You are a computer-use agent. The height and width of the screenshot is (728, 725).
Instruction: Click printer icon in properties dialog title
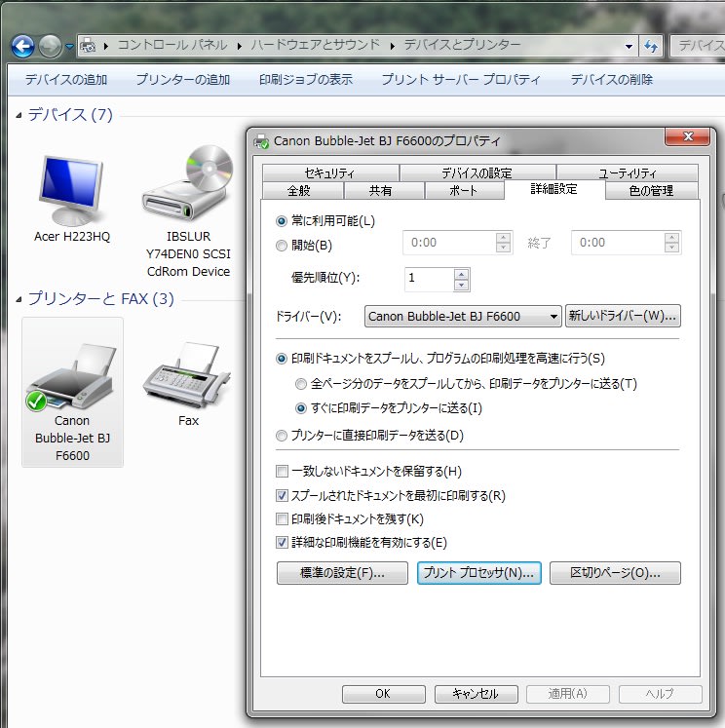pos(261,141)
